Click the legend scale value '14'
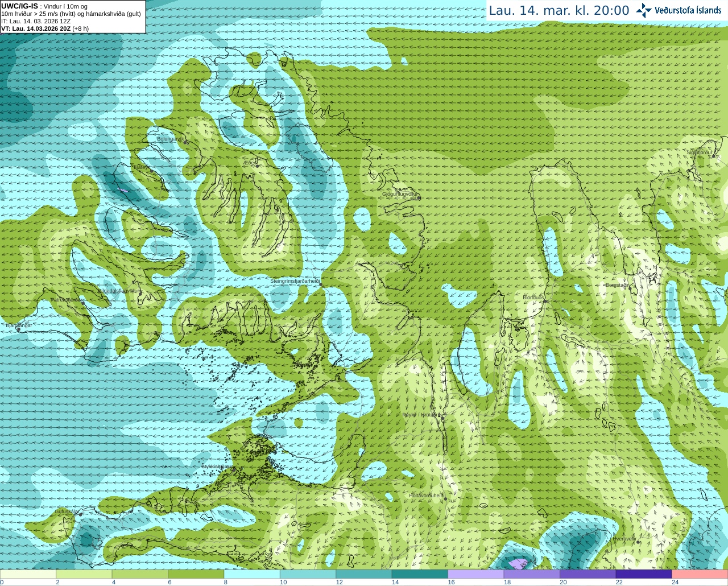This screenshot has height=586, width=728. tap(395, 582)
